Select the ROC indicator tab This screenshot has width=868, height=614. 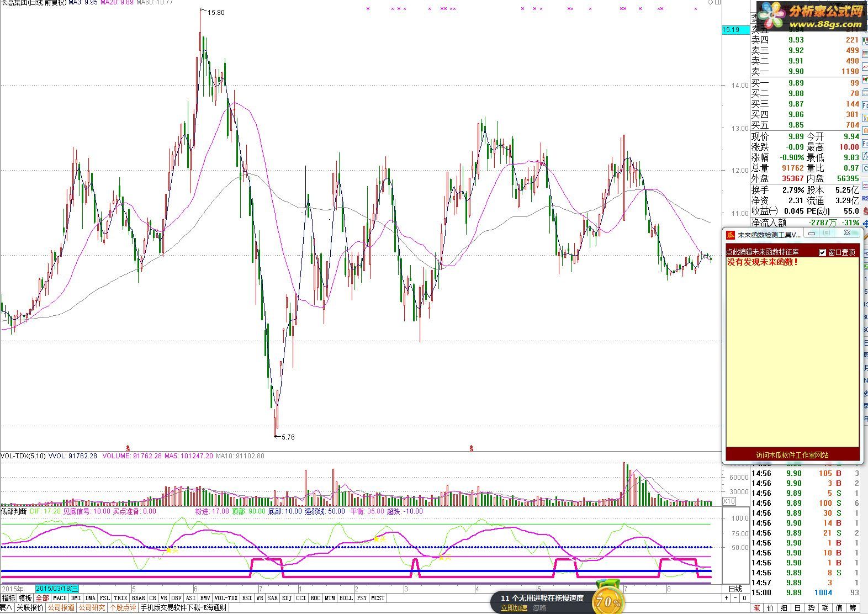315,598
